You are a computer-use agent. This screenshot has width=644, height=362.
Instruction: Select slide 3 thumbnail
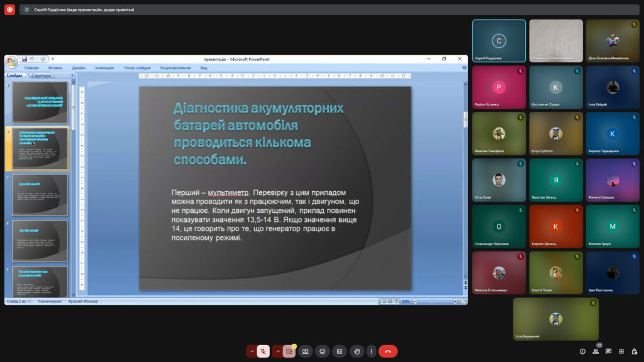40,195
